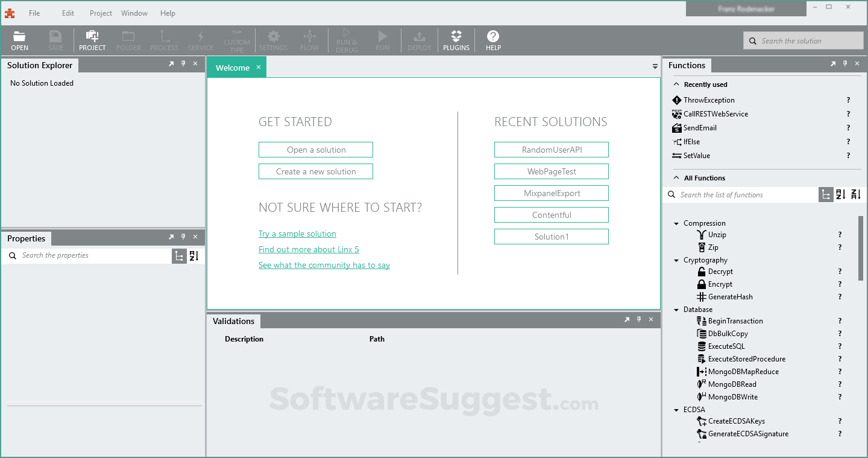The image size is (868, 458).
Task: Open the RandomUserAPI recent solution
Action: (x=551, y=149)
